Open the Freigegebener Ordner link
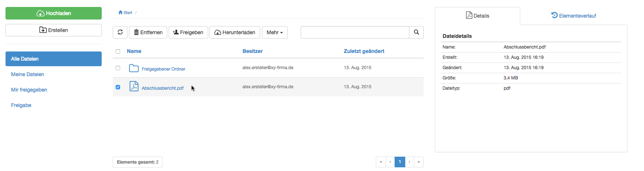Viewport: 644px width, 171px height. pyautogui.click(x=163, y=69)
